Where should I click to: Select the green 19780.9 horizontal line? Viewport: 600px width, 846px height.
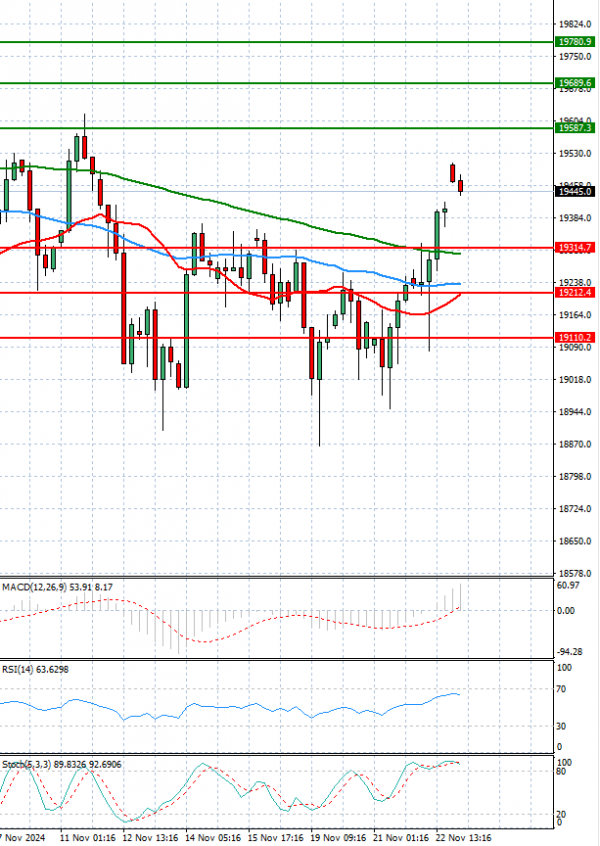[x=277, y=42]
